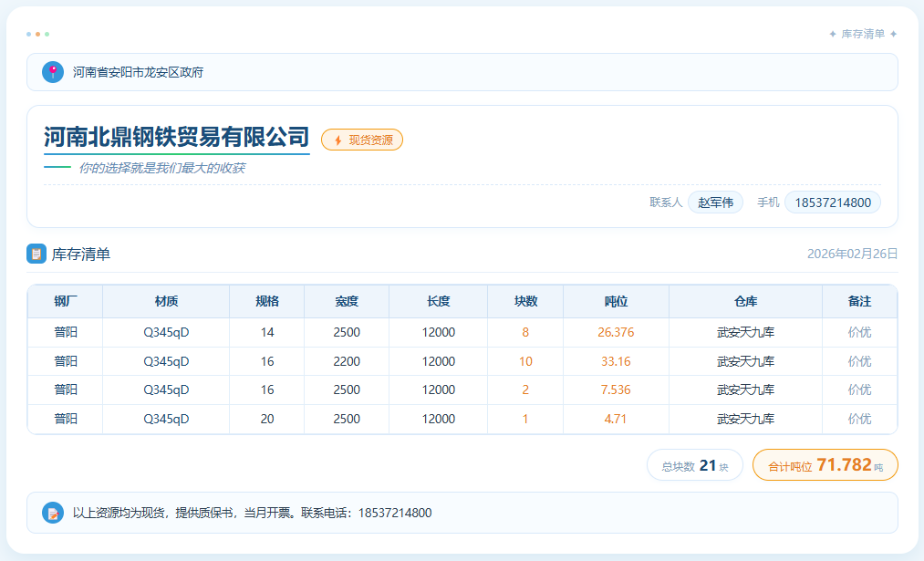Screen dimensions: 924x561
Task: Click the 块数 column header
Action: click(x=525, y=301)
